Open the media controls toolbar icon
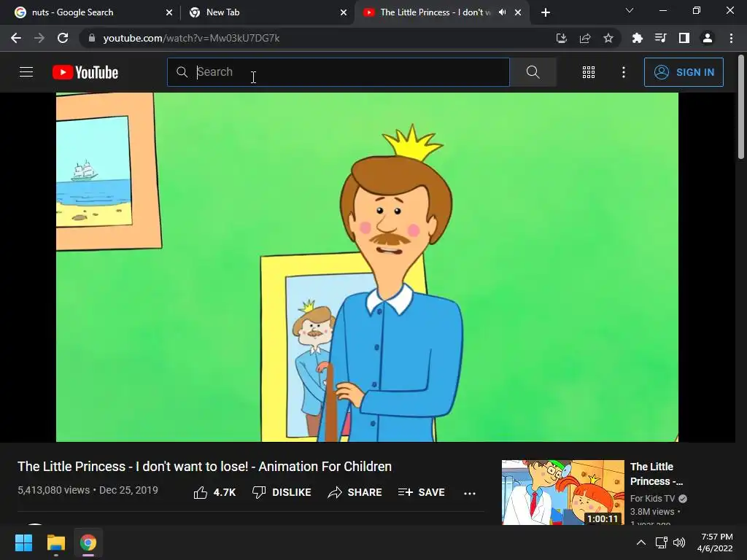Image resolution: width=747 pixels, height=560 pixels. 660,38
